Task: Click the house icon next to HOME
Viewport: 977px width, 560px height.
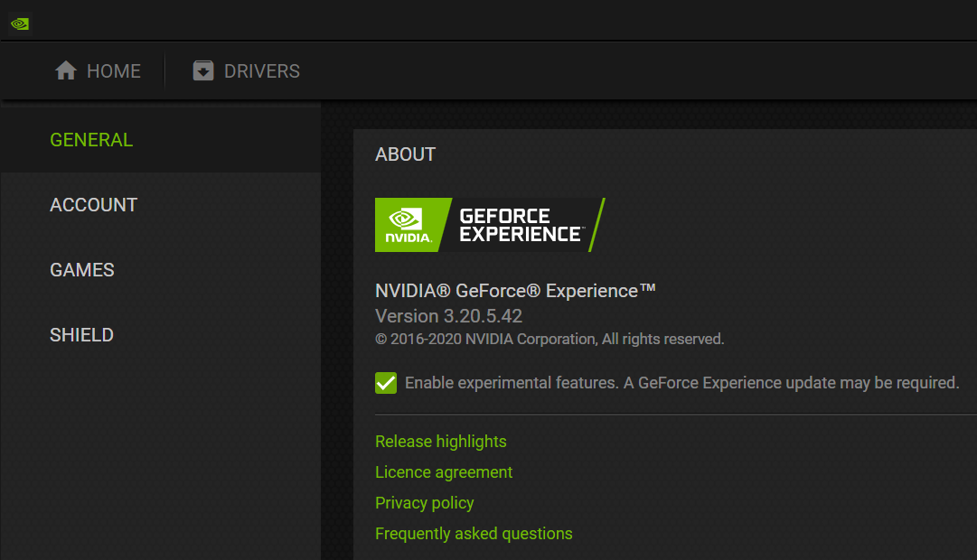Action: pyautogui.click(x=64, y=70)
